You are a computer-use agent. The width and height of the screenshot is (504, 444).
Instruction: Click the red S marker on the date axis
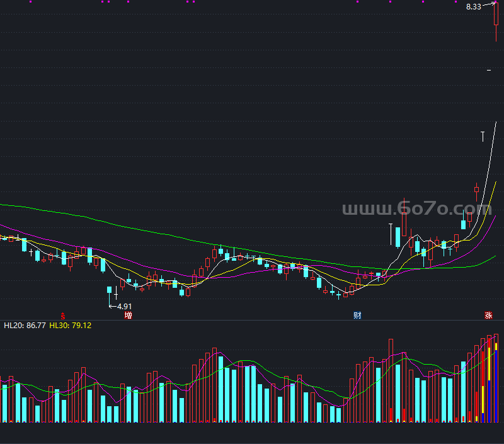(62, 316)
